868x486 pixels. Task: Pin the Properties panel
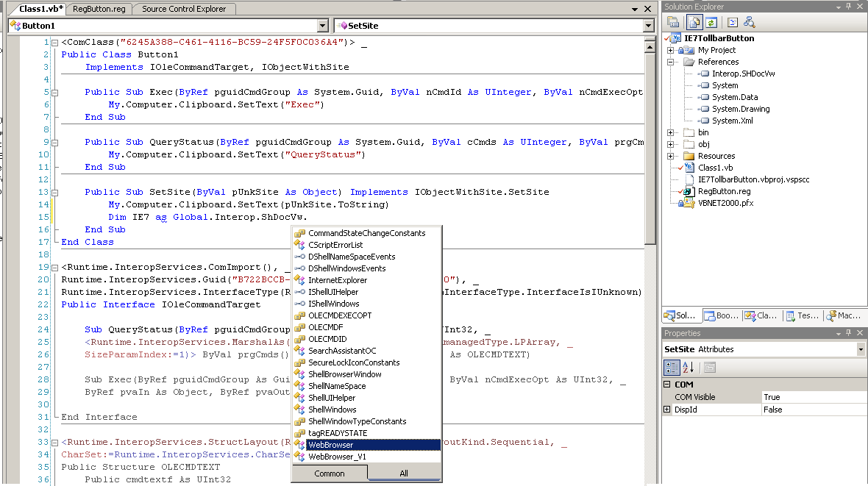pos(849,332)
